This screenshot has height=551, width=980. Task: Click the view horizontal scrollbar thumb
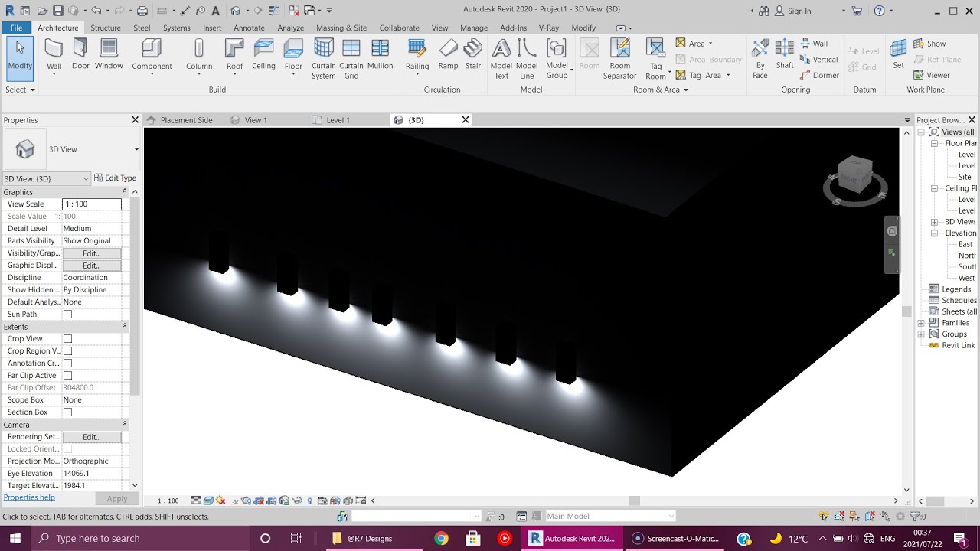[x=634, y=500]
